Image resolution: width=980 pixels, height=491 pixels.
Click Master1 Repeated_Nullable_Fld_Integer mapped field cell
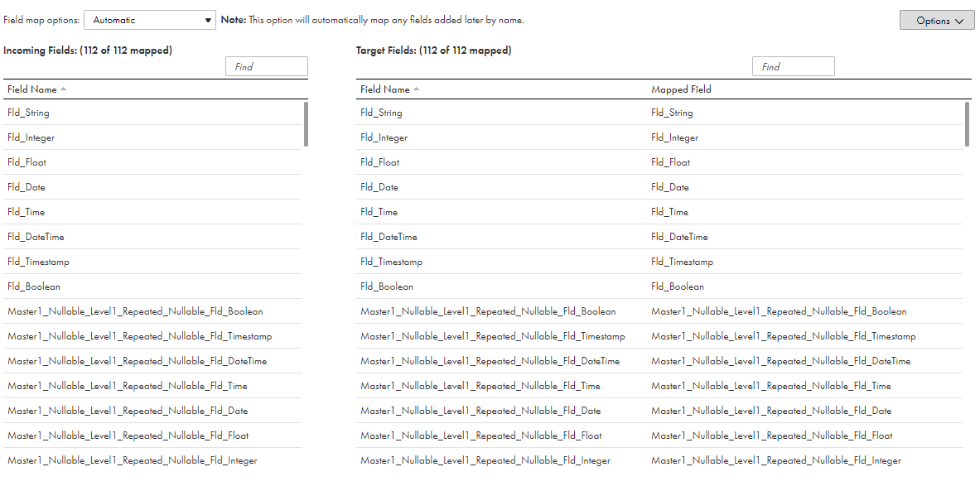point(775,460)
